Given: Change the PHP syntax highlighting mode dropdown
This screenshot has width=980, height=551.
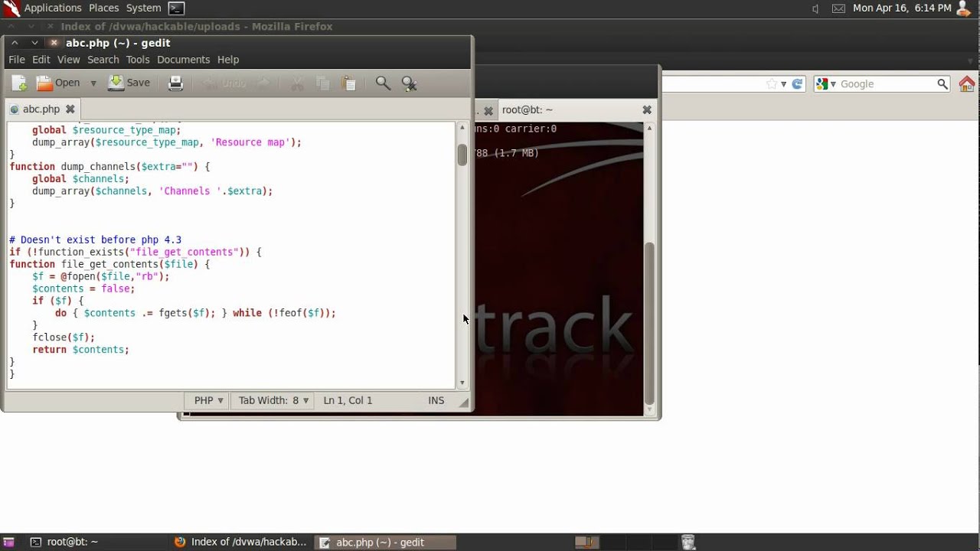Looking at the screenshot, I should (208, 400).
